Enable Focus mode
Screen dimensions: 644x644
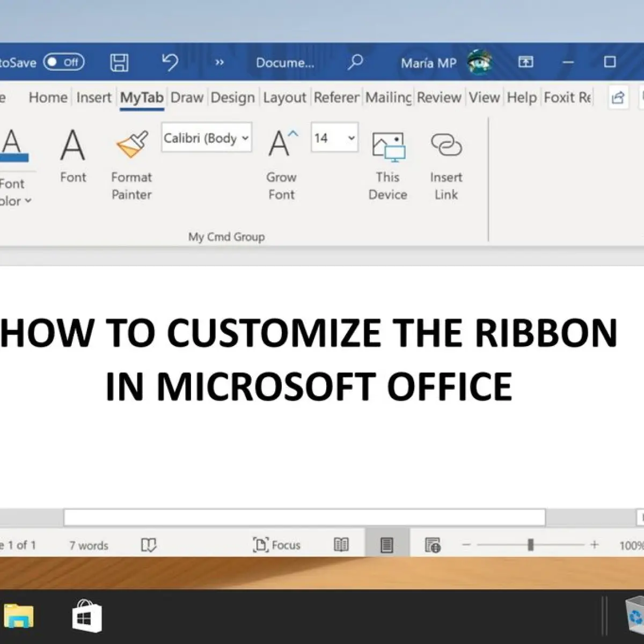pos(276,545)
